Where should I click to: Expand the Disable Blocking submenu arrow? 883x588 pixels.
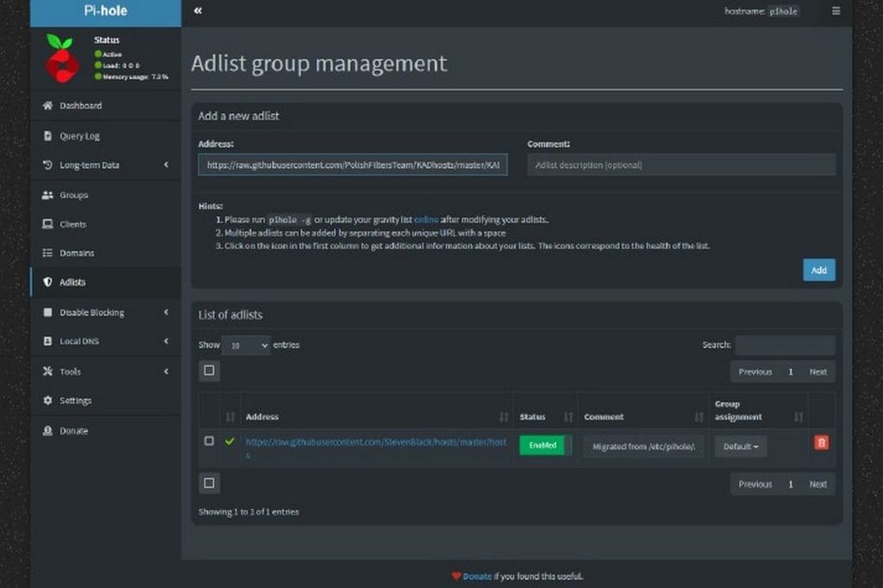[166, 312]
